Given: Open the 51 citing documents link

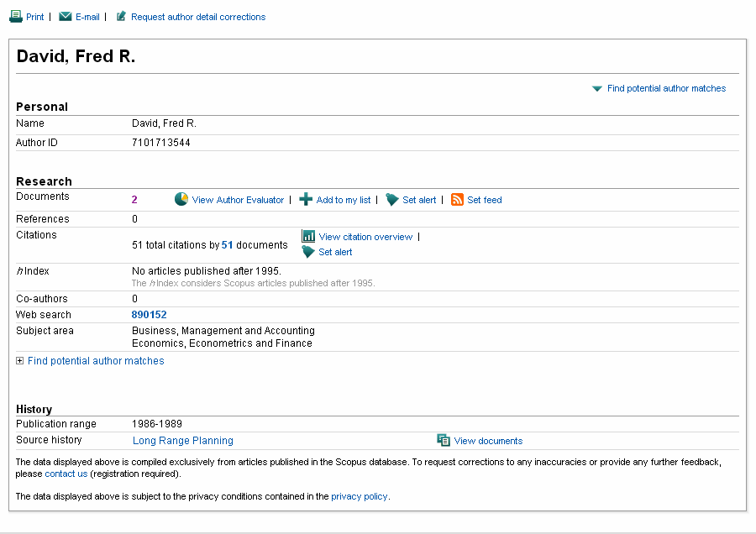Looking at the screenshot, I should (x=227, y=245).
